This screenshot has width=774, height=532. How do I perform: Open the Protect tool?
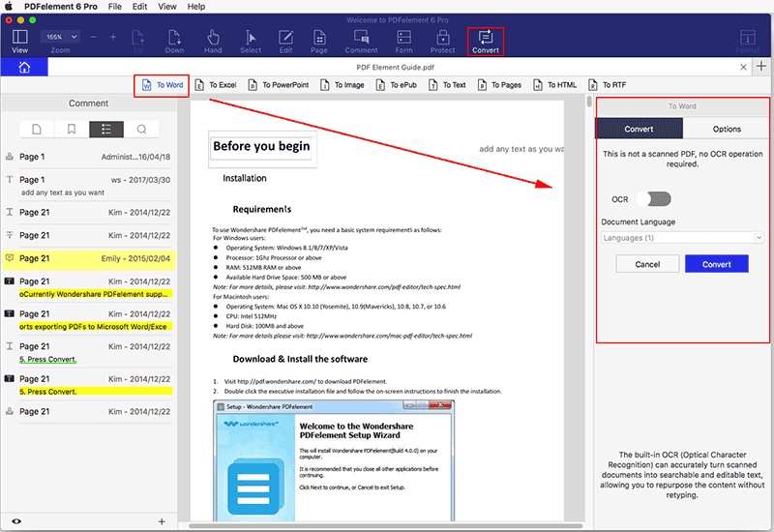coord(443,42)
